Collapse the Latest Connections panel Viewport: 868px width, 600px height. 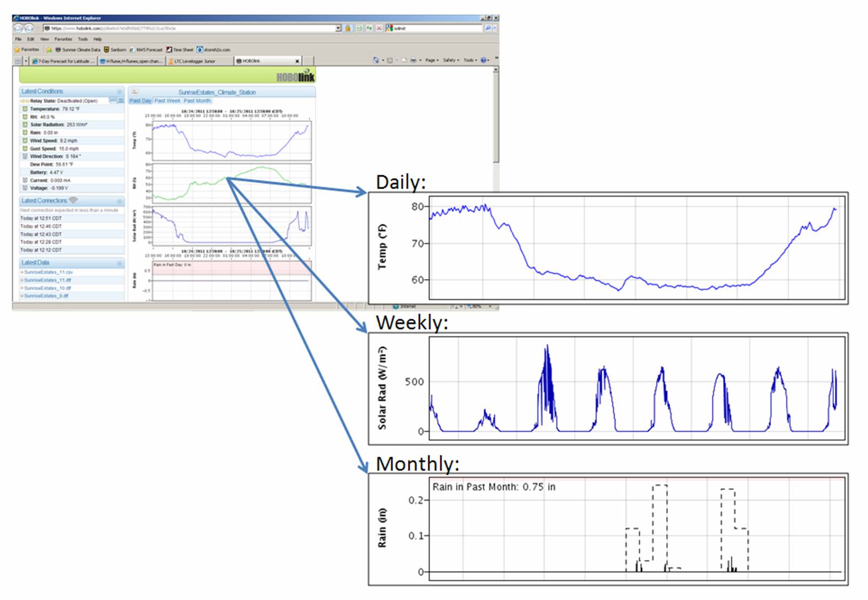[x=119, y=201]
